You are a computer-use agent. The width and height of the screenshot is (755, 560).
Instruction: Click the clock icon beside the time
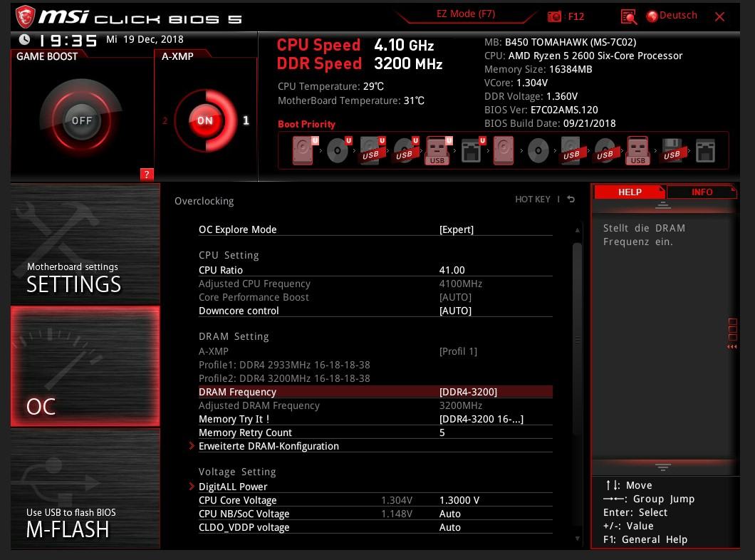pos(24,39)
